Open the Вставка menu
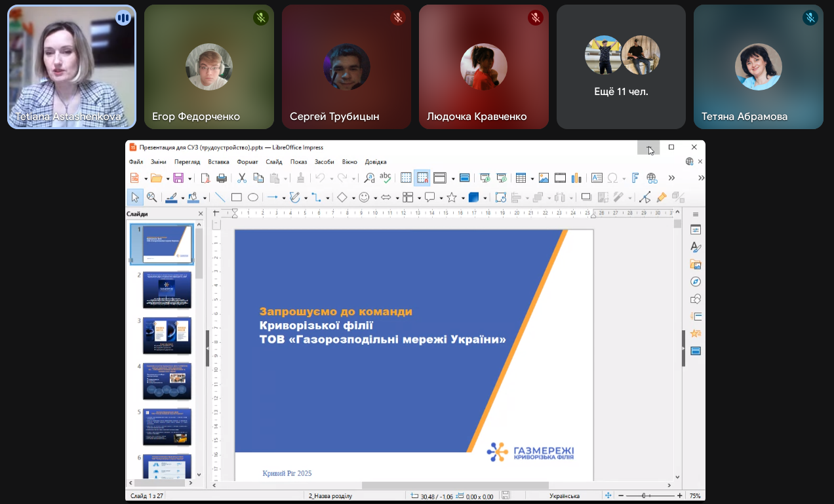The image size is (834, 504). click(218, 162)
